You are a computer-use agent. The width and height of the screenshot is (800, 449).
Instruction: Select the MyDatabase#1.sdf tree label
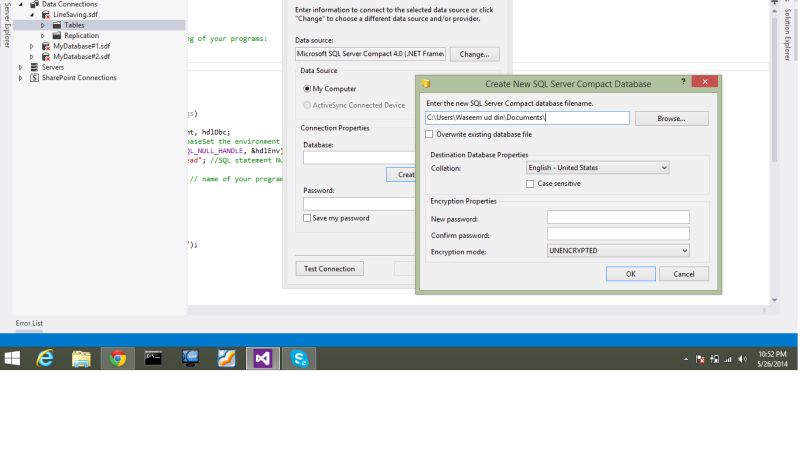(82, 46)
